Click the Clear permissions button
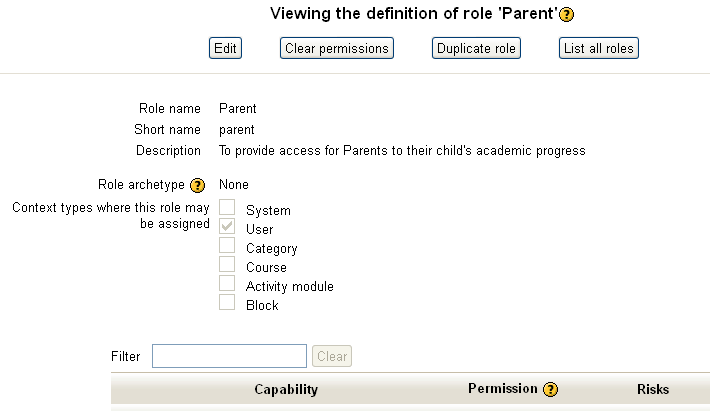 pyautogui.click(x=335, y=48)
